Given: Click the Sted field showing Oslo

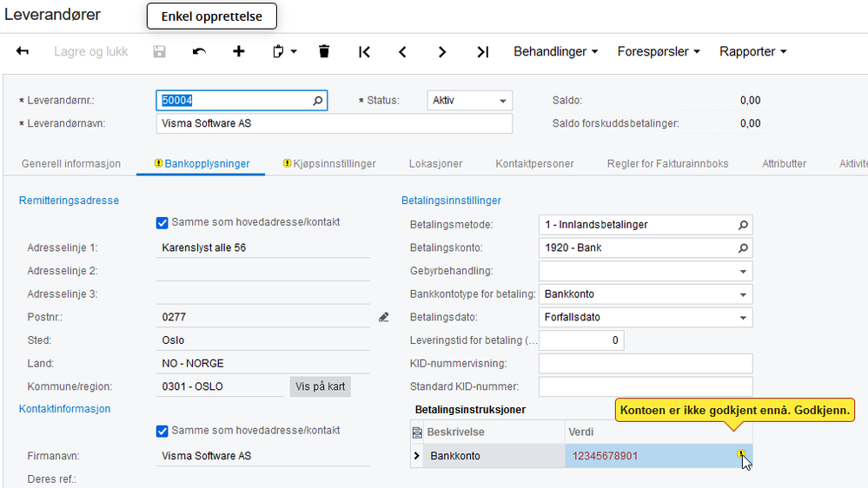Looking at the screenshot, I should (263, 340).
